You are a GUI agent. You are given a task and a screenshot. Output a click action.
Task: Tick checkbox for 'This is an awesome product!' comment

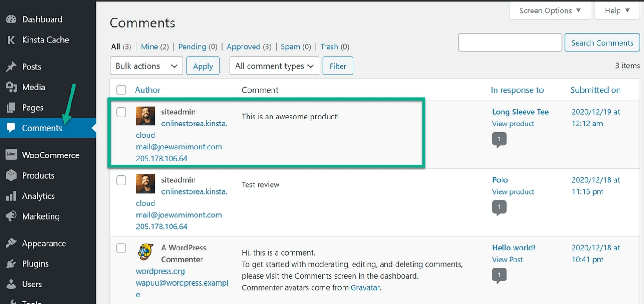[x=121, y=112]
